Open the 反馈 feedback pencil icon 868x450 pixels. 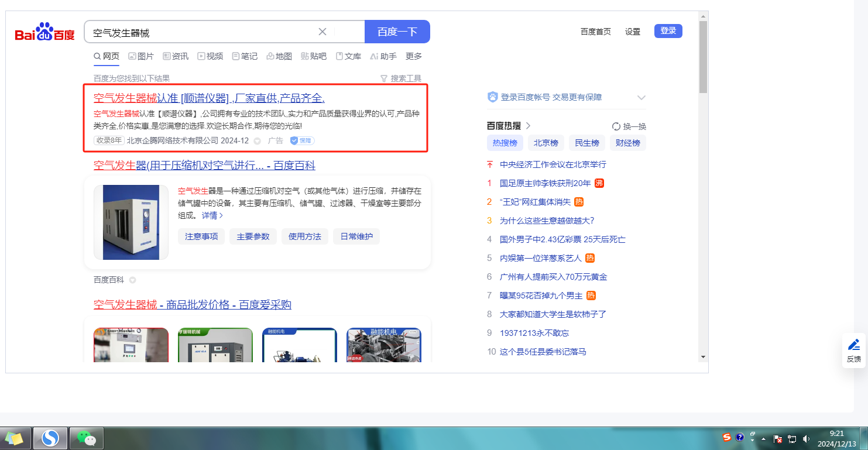tap(854, 345)
